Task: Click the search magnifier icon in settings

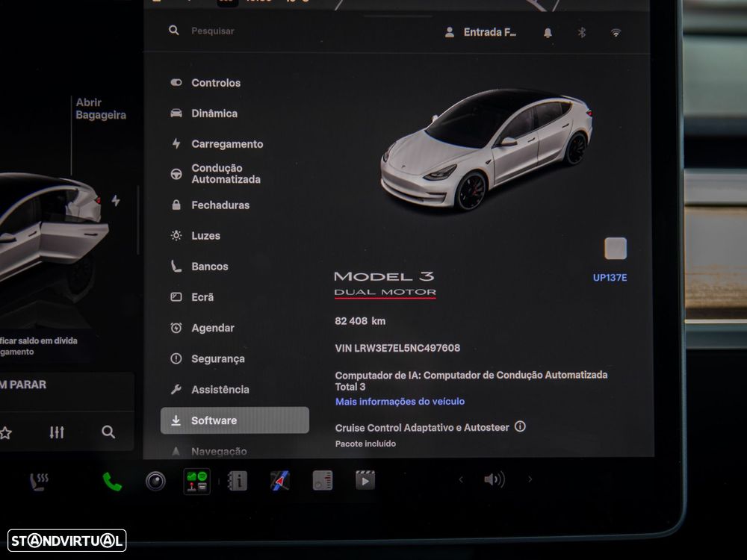Action: [174, 31]
